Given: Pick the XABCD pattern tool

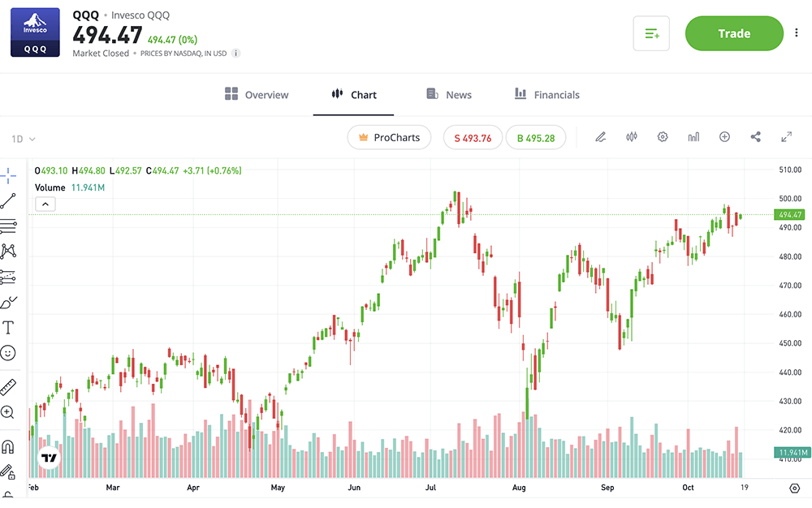Looking at the screenshot, I should pyautogui.click(x=10, y=251).
